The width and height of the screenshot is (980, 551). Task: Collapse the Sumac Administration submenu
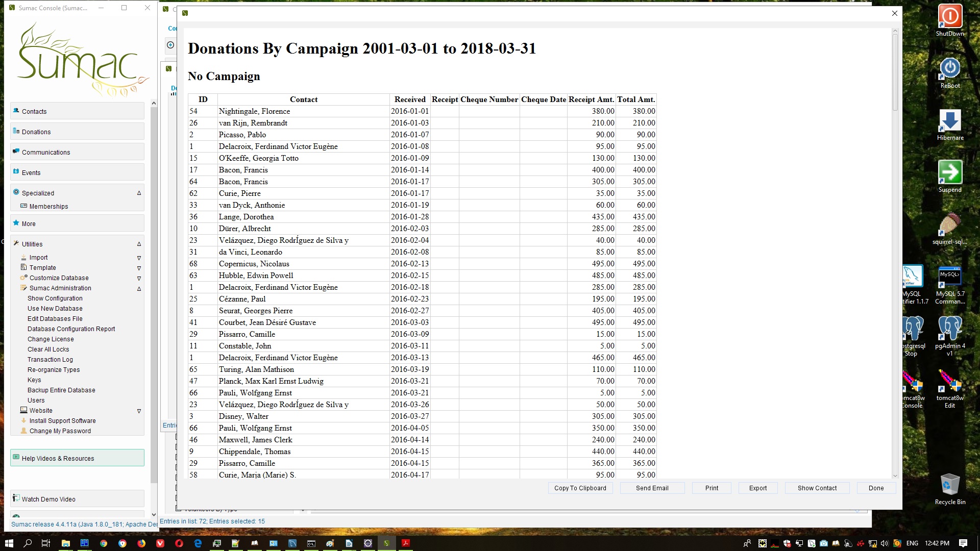point(139,288)
